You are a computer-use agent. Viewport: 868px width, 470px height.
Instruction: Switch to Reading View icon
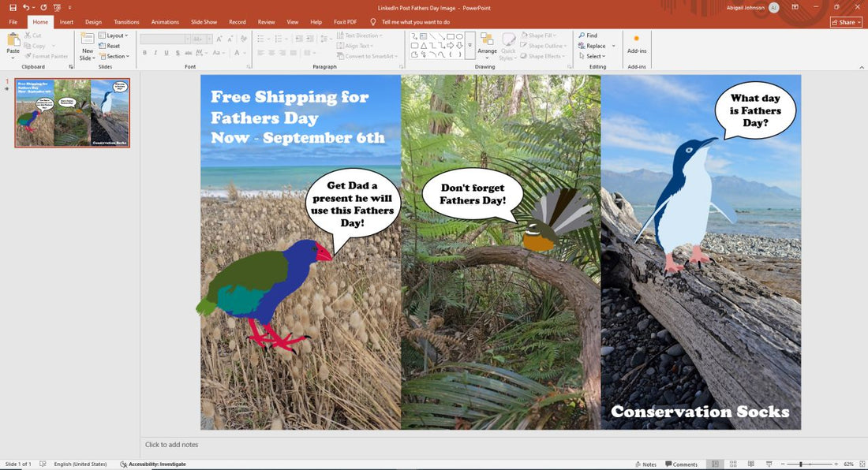pyautogui.click(x=750, y=464)
